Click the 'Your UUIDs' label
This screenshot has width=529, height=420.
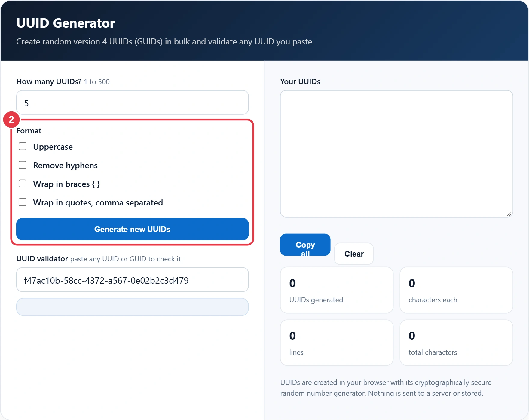[x=300, y=82]
